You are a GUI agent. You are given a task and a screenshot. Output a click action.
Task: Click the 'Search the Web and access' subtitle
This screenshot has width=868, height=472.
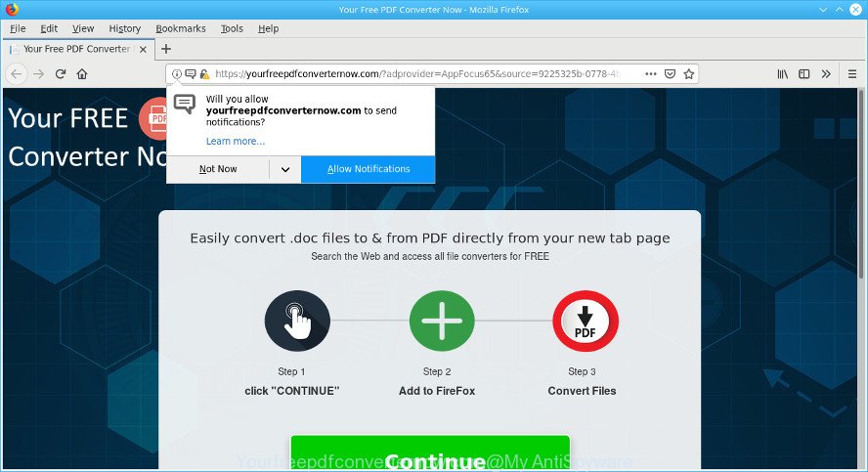(430, 256)
